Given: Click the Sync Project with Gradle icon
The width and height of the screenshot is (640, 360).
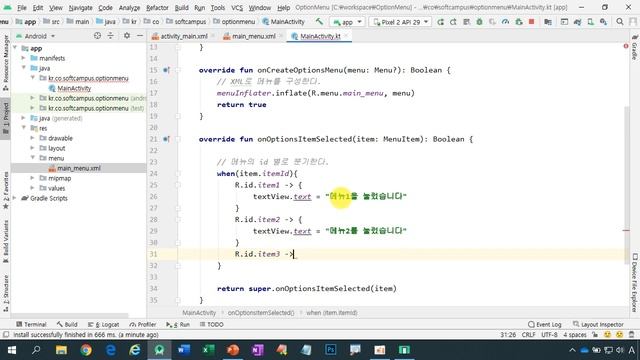Looking at the screenshot, I should click(577, 22).
